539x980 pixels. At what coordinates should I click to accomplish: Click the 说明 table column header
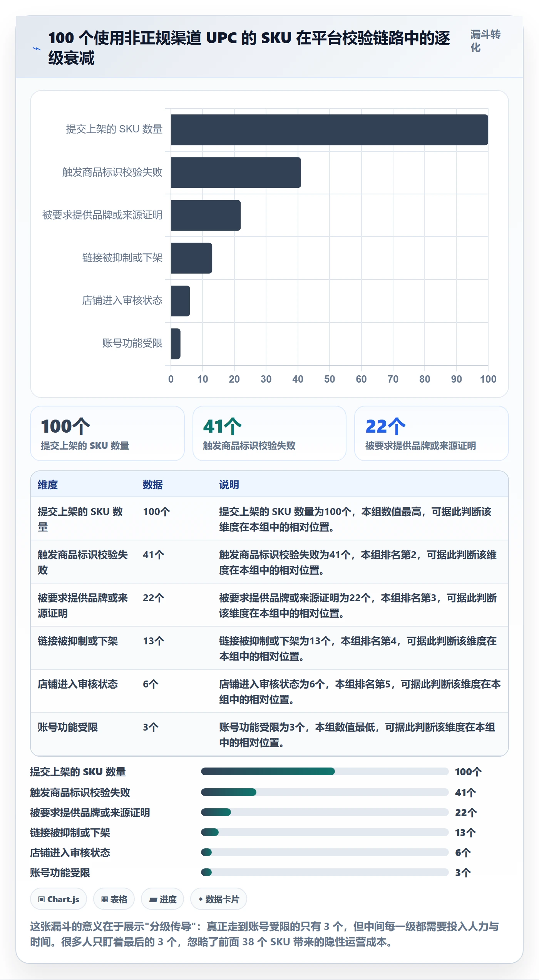pyautogui.click(x=229, y=485)
